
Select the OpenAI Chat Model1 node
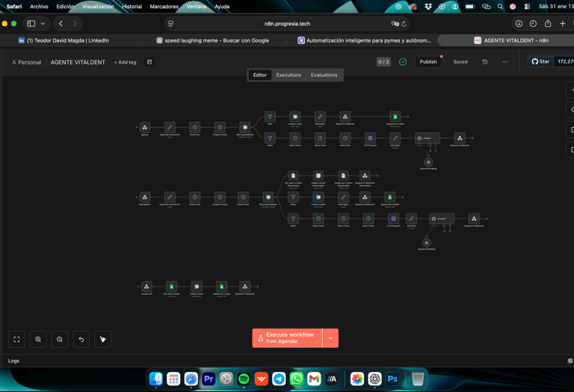click(427, 243)
